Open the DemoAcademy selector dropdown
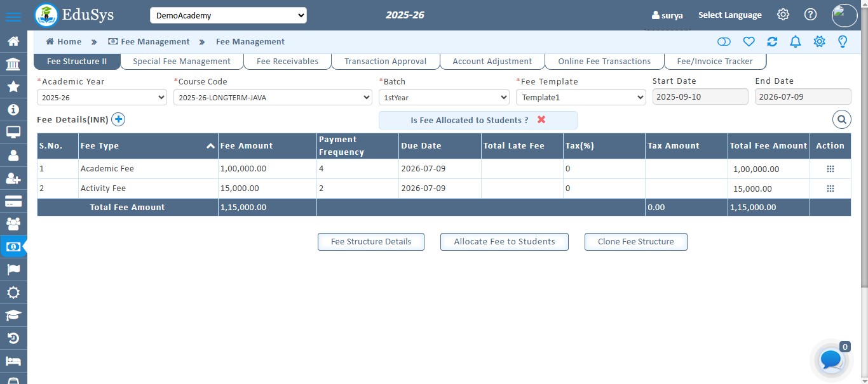Viewport: 868px width, 384px height. 227,15
